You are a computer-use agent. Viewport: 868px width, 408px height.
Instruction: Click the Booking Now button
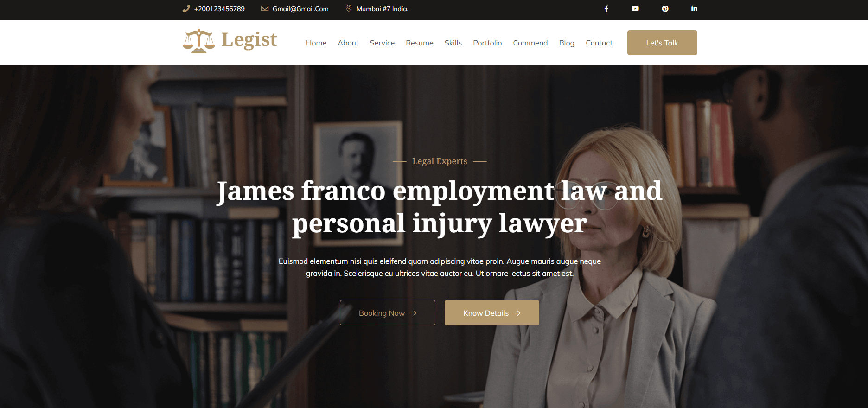click(388, 313)
